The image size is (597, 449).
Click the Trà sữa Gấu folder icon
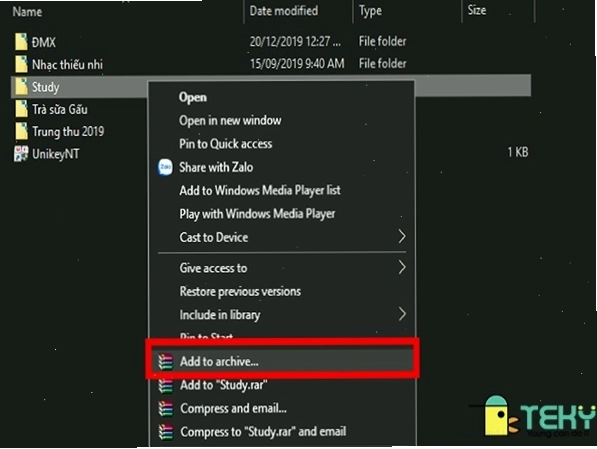pos(21,109)
